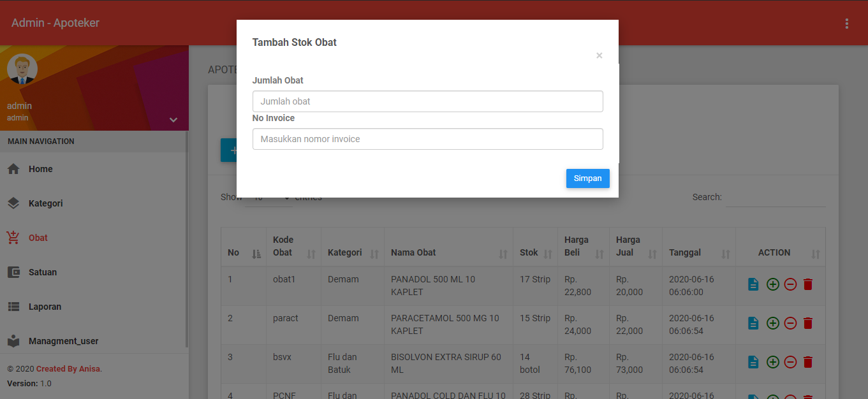Screen dimensions: 868x399
Task: Delete the PARACETAMOL 500 MG row
Action: [808, 323]
